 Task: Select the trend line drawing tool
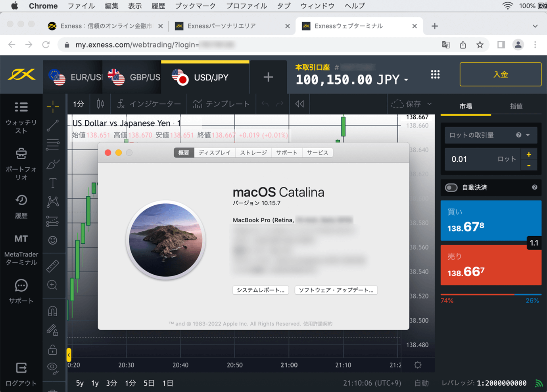(x=53, y=125)
